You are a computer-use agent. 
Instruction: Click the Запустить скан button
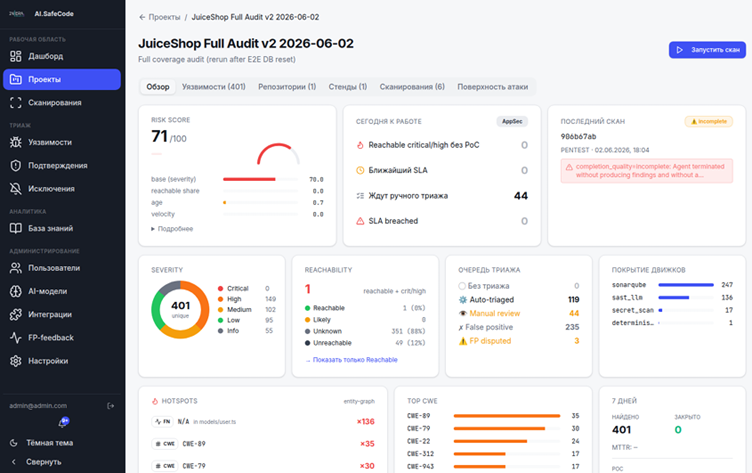point(707,50)
